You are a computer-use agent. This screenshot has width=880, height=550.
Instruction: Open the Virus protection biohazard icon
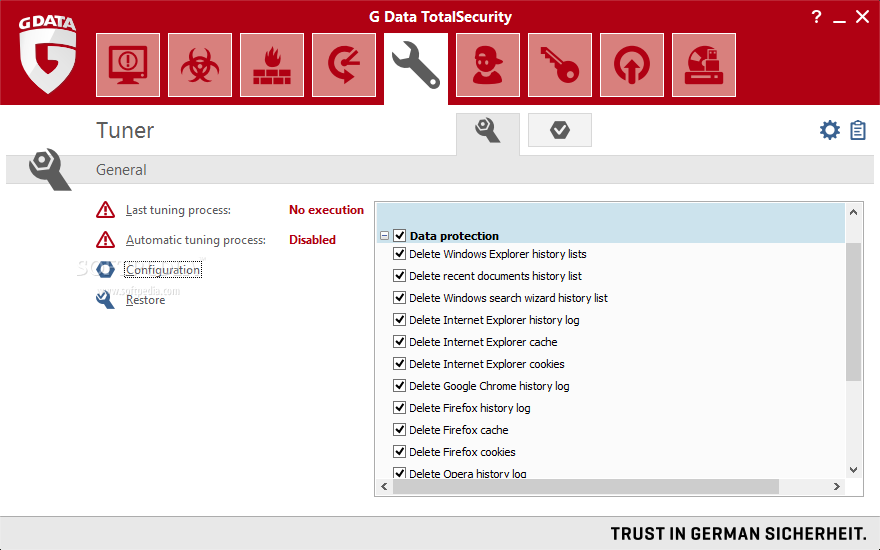(x=200, y=65)
